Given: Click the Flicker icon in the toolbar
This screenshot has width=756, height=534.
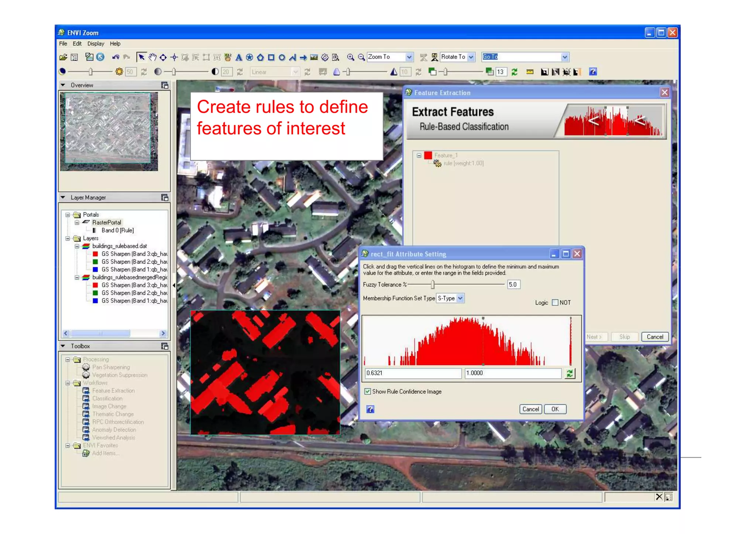Looking at the screenshot, I should 566,72.
